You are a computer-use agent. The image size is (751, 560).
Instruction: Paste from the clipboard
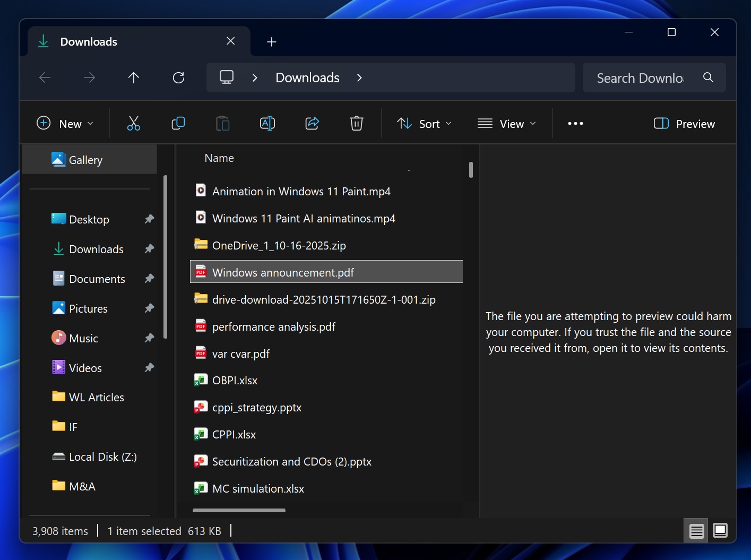[x=222, y=123]
